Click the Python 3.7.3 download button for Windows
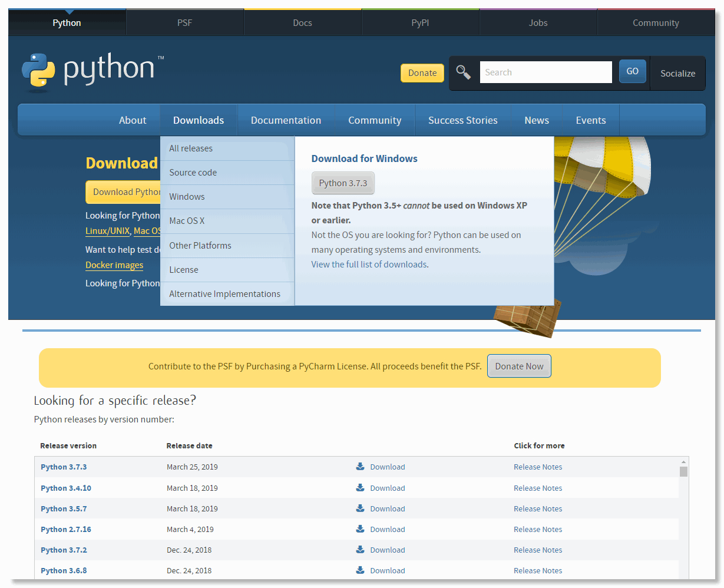 [x=343, y=183]
